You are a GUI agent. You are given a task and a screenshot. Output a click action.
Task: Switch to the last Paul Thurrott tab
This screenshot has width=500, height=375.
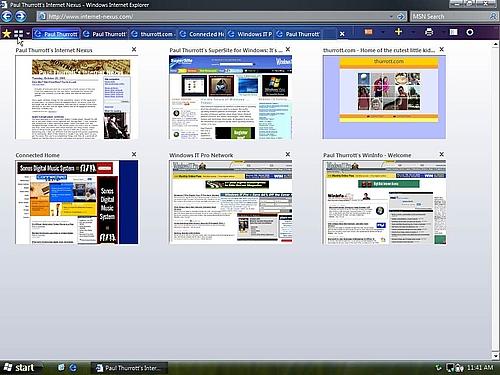coord(298,34)
